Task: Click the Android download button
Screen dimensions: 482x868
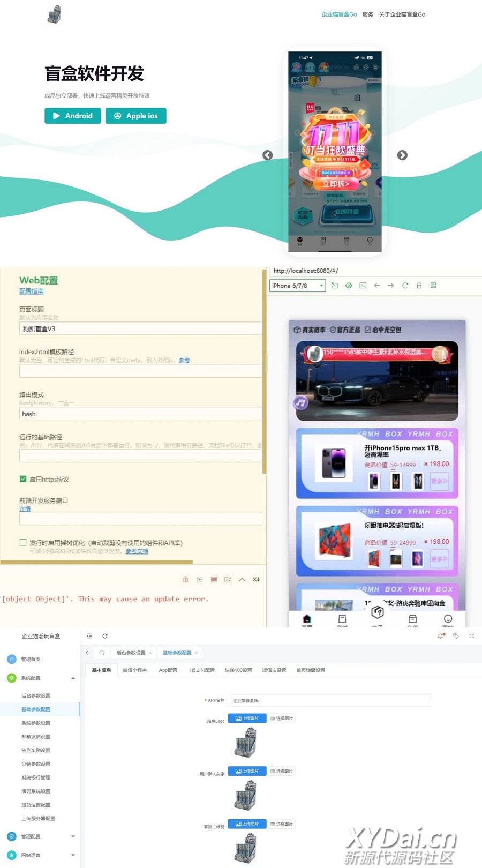Action: point(73,116)
